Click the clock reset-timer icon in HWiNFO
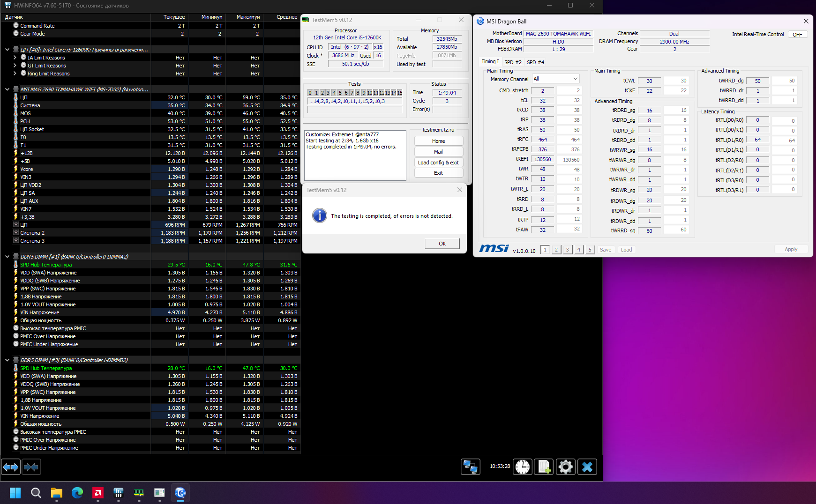This screenshot has height=504, width=816. pyautogui.click(x=522, y=467)
